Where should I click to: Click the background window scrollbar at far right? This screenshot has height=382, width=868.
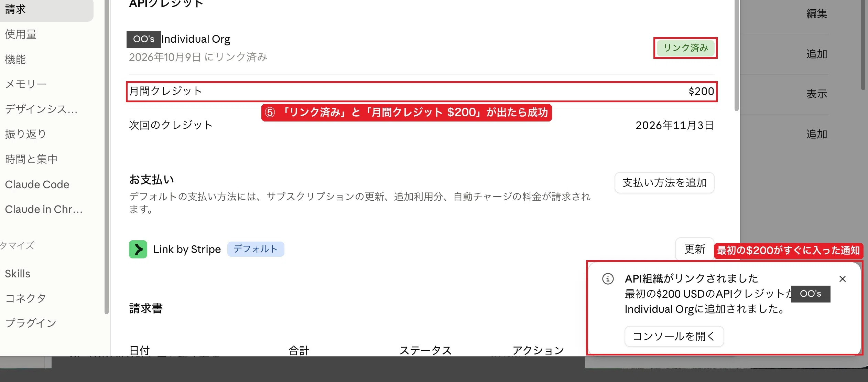coord(864,45)
